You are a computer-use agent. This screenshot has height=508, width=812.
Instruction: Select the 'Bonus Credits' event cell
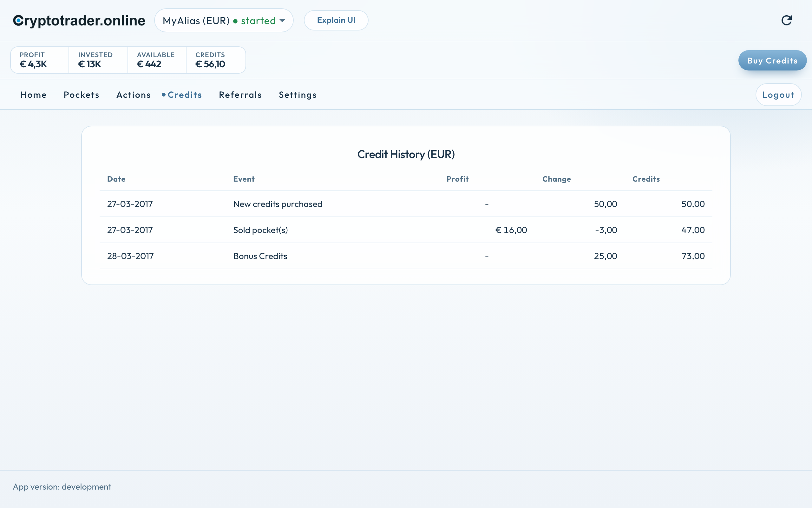pos(260,256)
